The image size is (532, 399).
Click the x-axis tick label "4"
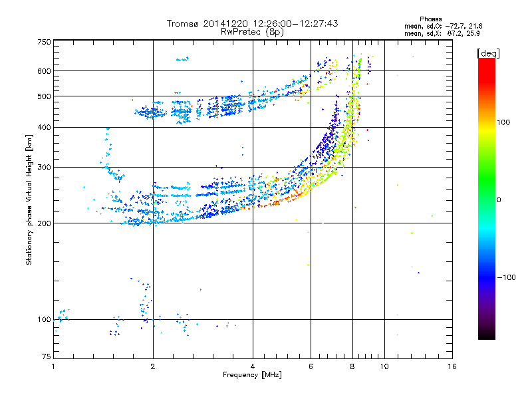click(x=253, y=366)
